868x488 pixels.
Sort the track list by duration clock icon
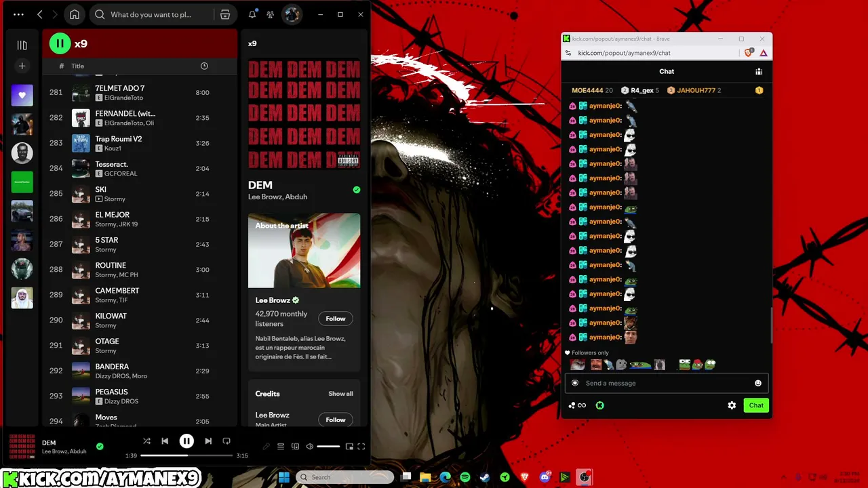coord(204,66)
